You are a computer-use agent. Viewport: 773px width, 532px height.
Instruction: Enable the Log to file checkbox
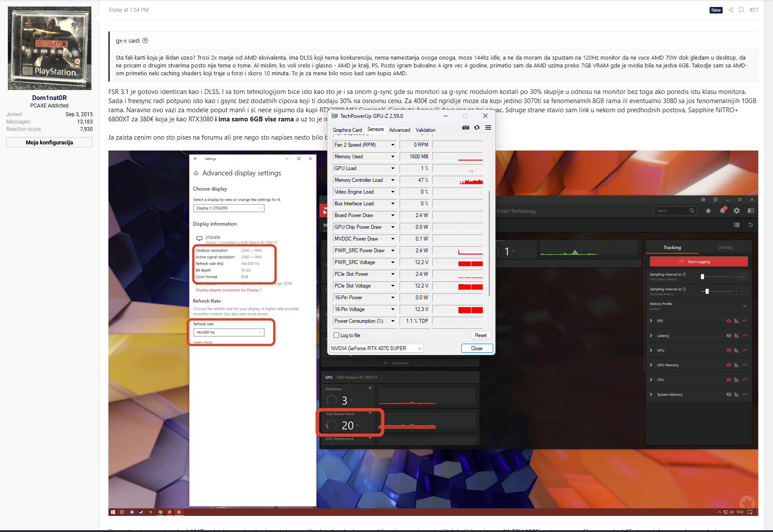336,335
